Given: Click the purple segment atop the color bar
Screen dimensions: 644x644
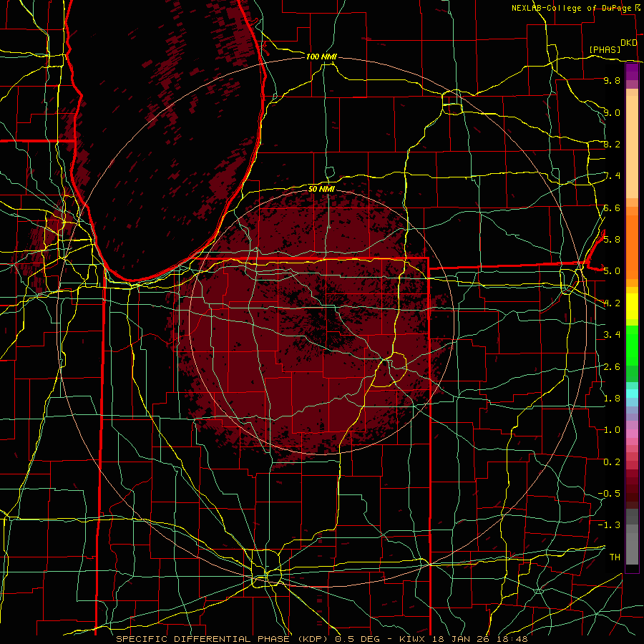Looking at the screenshot, I should [x=632, y=72].
